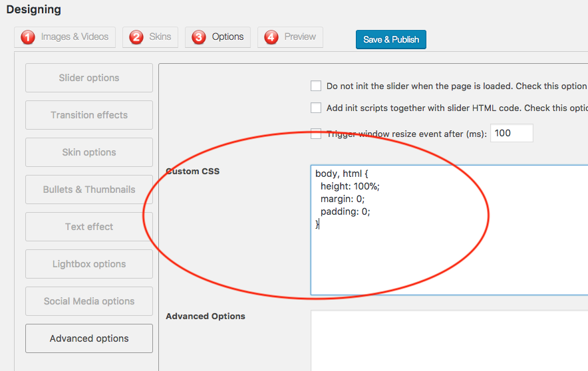
Task: Open the Text effect section
Action: 89,227
